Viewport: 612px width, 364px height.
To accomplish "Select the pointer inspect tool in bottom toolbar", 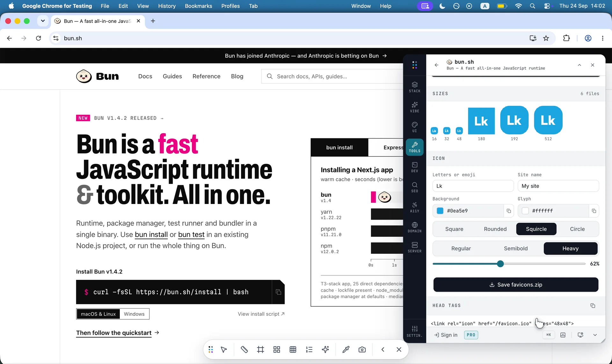I will click(x=224, y=350).
